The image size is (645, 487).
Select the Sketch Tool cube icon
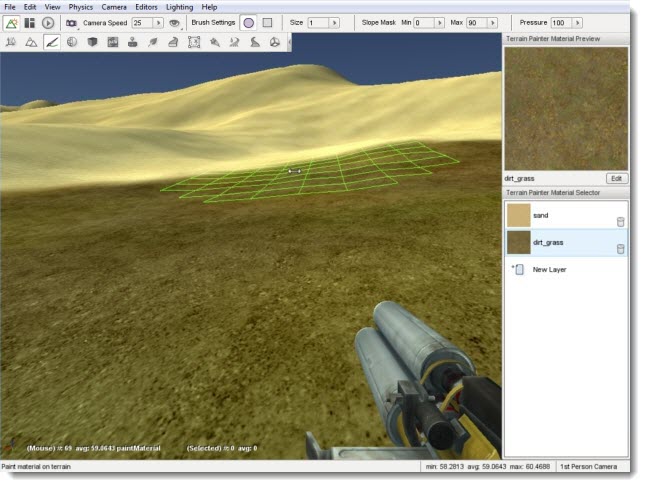tap(93, 42)
